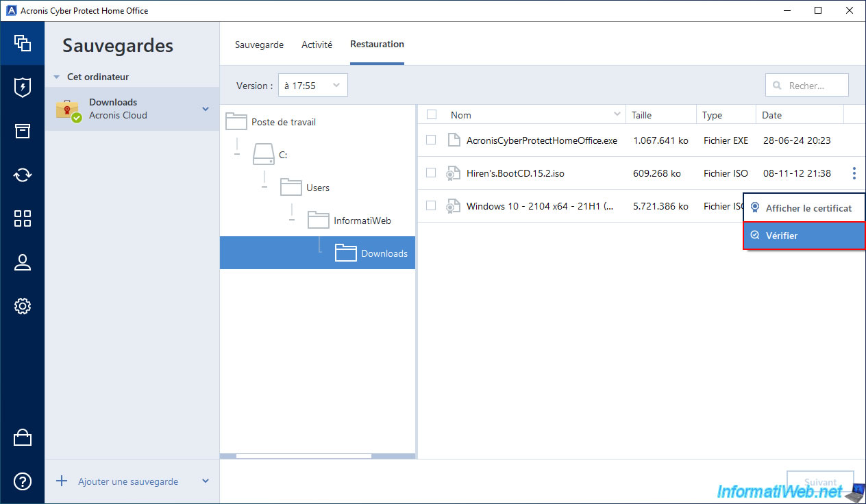The height and width of the screenshot is (504, 866).
Task: Click the date 28-06-24 20:23
Action: 797,140
